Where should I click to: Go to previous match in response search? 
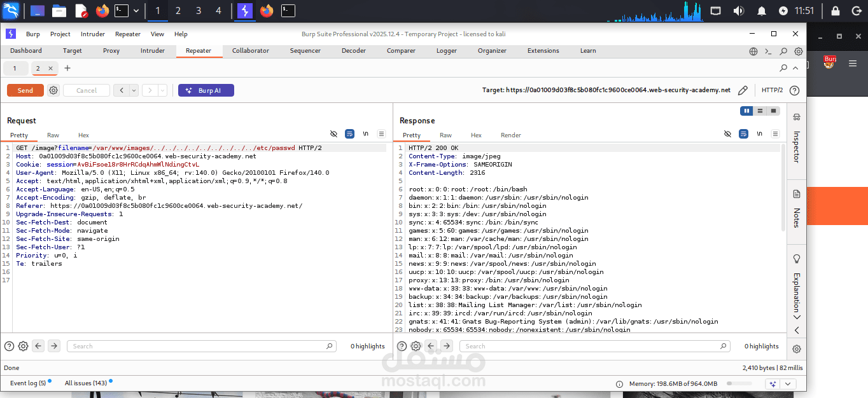[431, 346]
